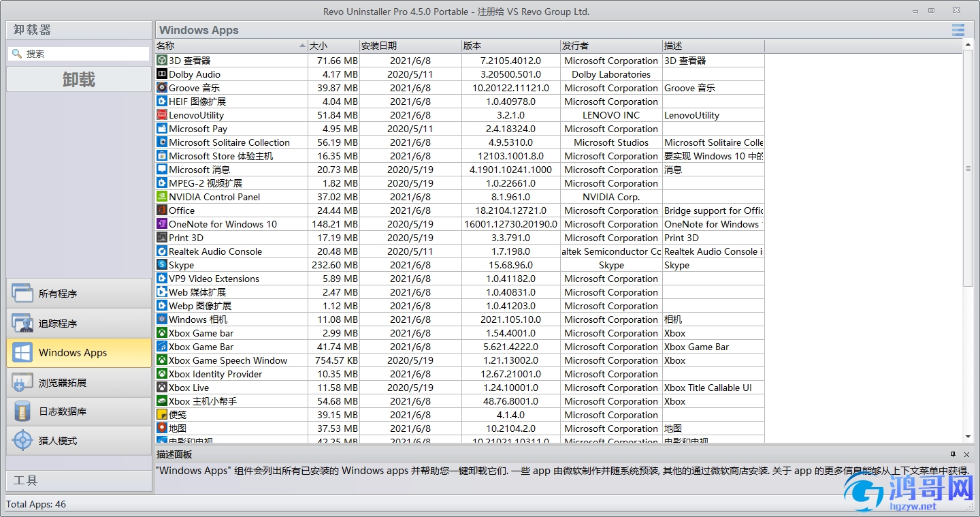Image resolution: width=980 pixels, height=517 pixels.
Task: Click the NVIDIA Corp. publisher cell
Action: pos(611,197)
